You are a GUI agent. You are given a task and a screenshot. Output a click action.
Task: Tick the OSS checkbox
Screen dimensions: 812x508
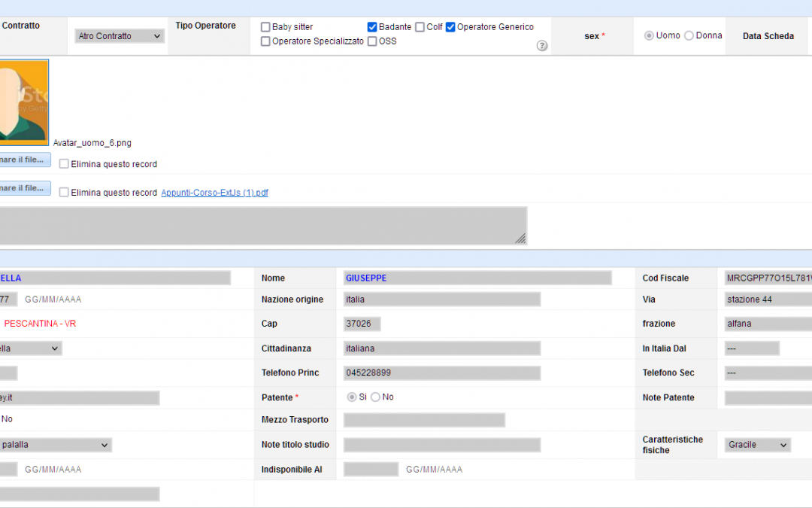[x=372, y=41]
